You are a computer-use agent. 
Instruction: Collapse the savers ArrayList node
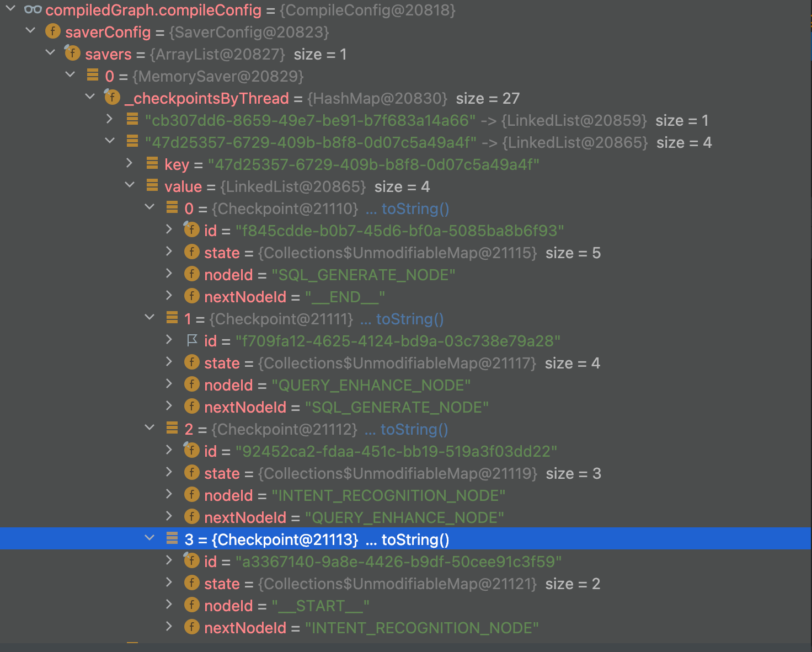click(50, 52)
